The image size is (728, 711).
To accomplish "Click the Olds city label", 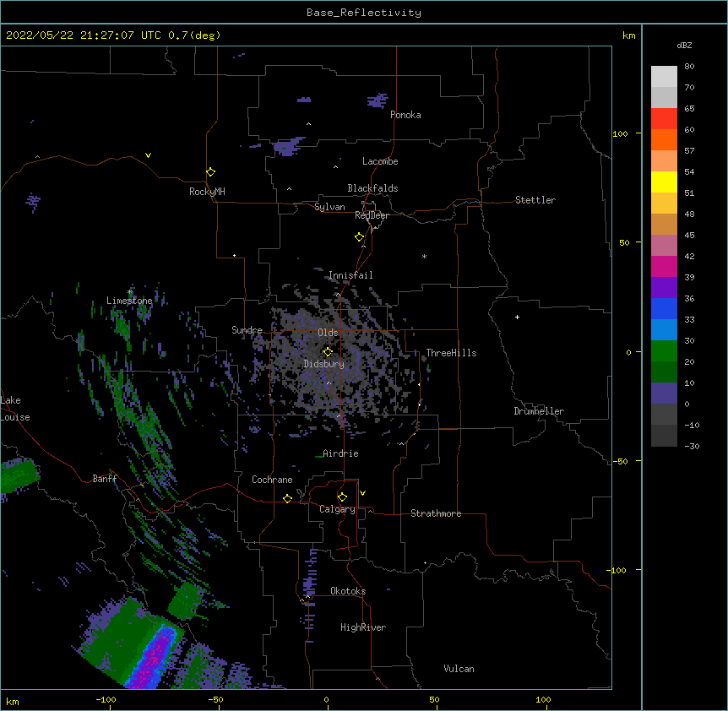I will click(328, 333).
